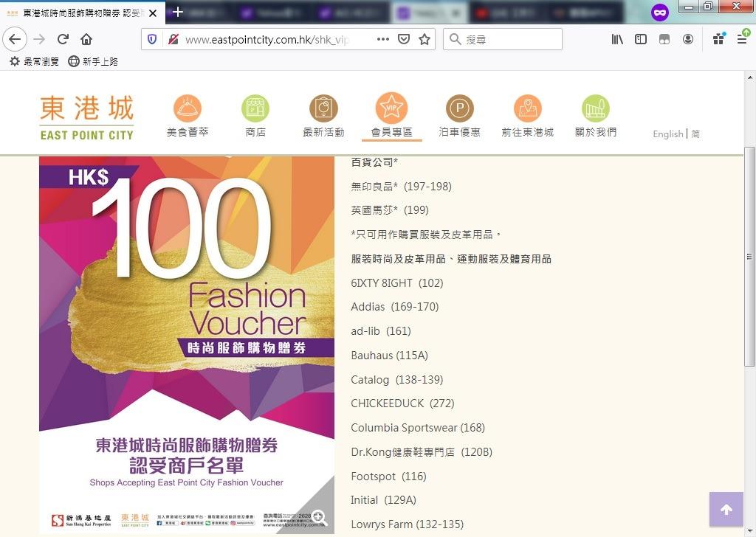Screen dimensions: 756x537
Task: Open 會員專區 VIP section
Action: (391, 116)
